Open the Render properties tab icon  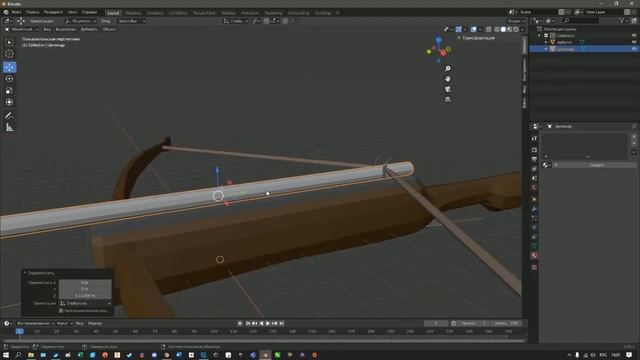[x=534, y=150]
